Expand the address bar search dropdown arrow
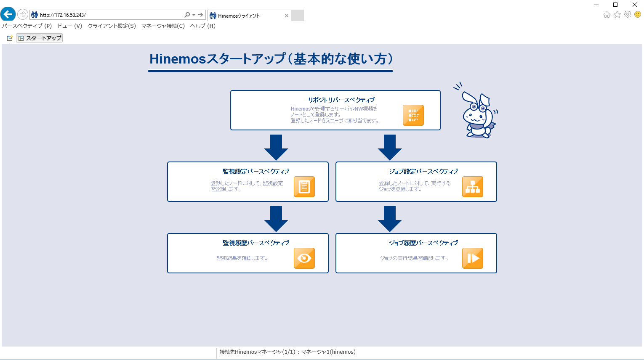Viewport: 644px width, 360px height. [194, 15]
